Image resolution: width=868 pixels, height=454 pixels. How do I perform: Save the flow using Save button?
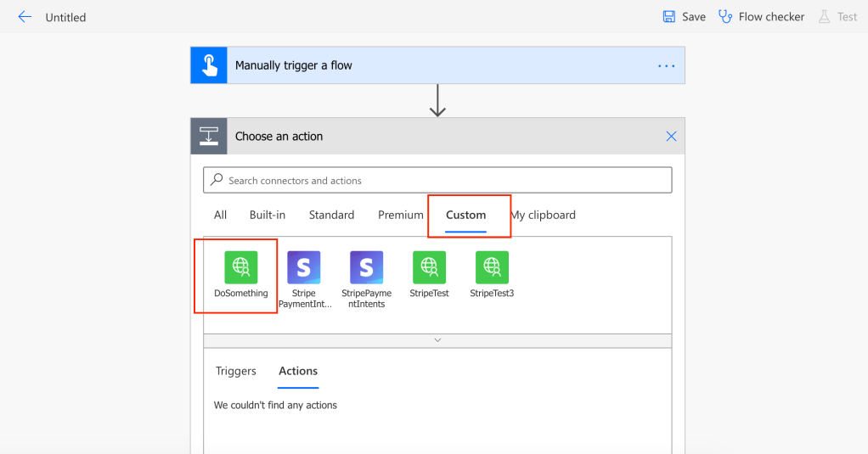[x=684, y=17]
